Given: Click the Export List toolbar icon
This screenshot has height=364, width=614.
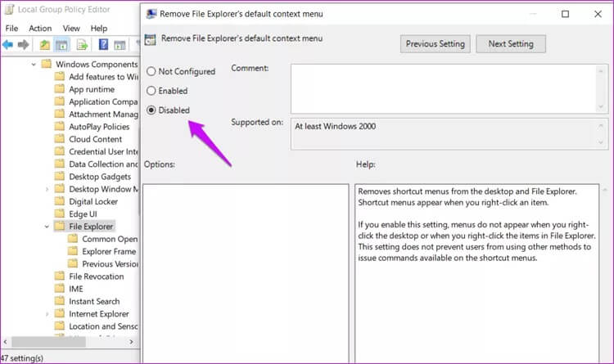Looking at the screenshot, I should [x=82, y=45].
